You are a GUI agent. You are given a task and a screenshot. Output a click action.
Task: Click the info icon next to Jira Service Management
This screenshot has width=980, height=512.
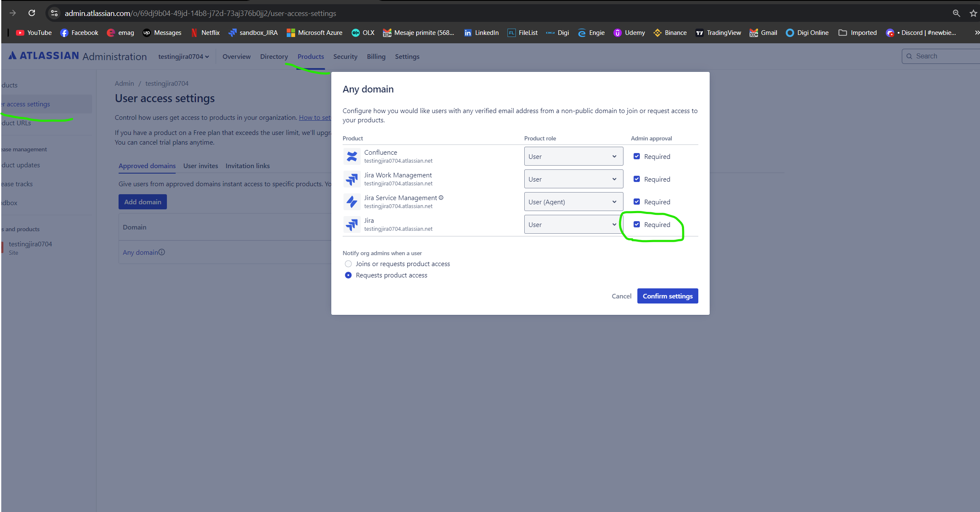pyautogui.click(x=441, y=197)
